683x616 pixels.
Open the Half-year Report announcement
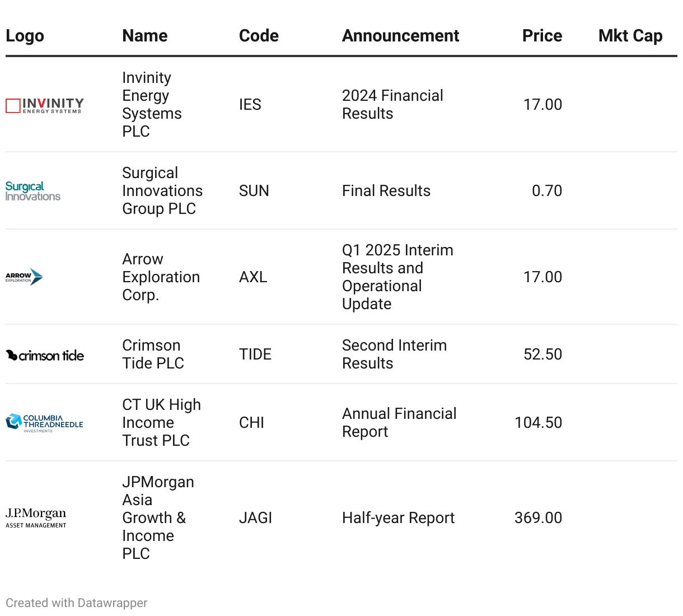398,518
